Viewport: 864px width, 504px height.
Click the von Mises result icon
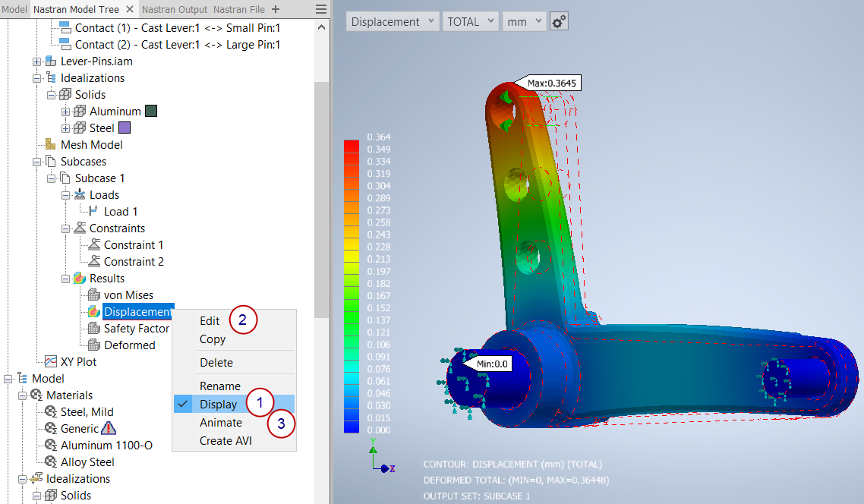[94, 295]
